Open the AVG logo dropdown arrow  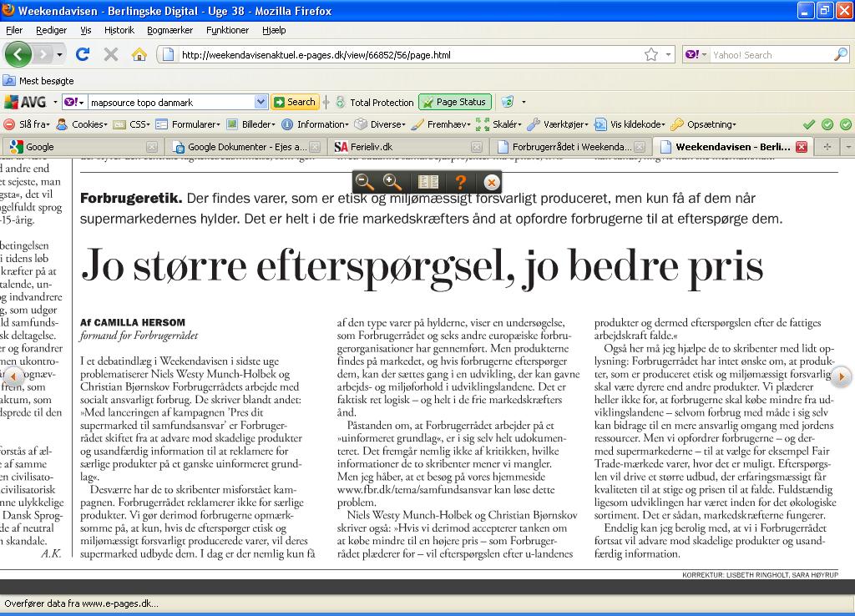[x=55, y=102]
